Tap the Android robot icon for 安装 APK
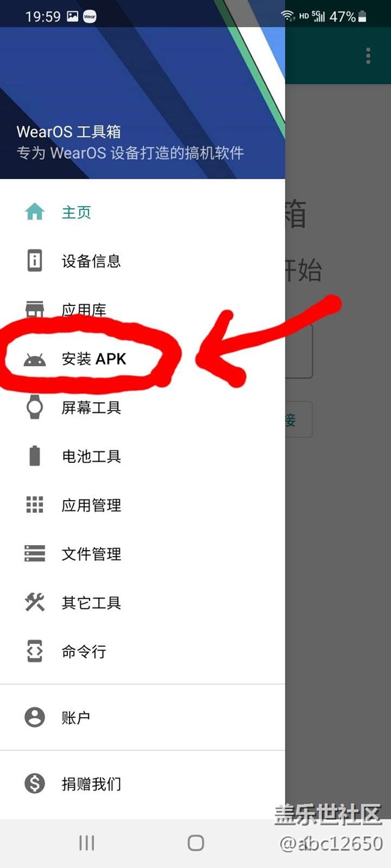The image size is (391, 868). point(34,359)
